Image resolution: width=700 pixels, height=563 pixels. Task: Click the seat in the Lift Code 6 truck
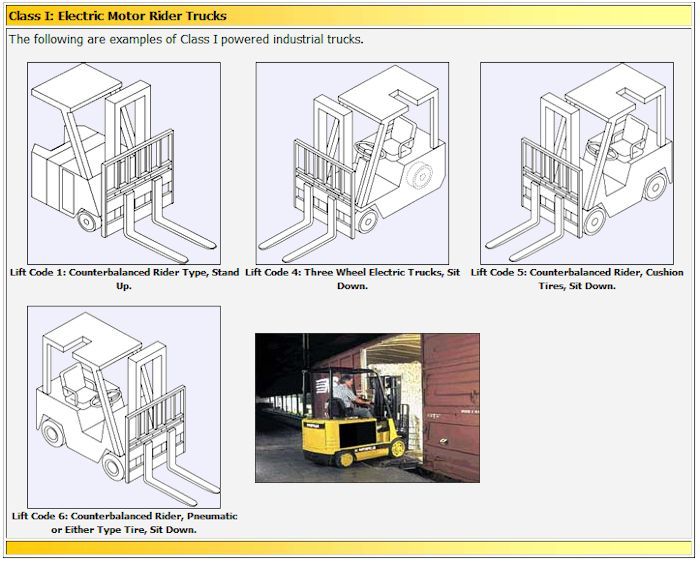(x=72, y=382)
